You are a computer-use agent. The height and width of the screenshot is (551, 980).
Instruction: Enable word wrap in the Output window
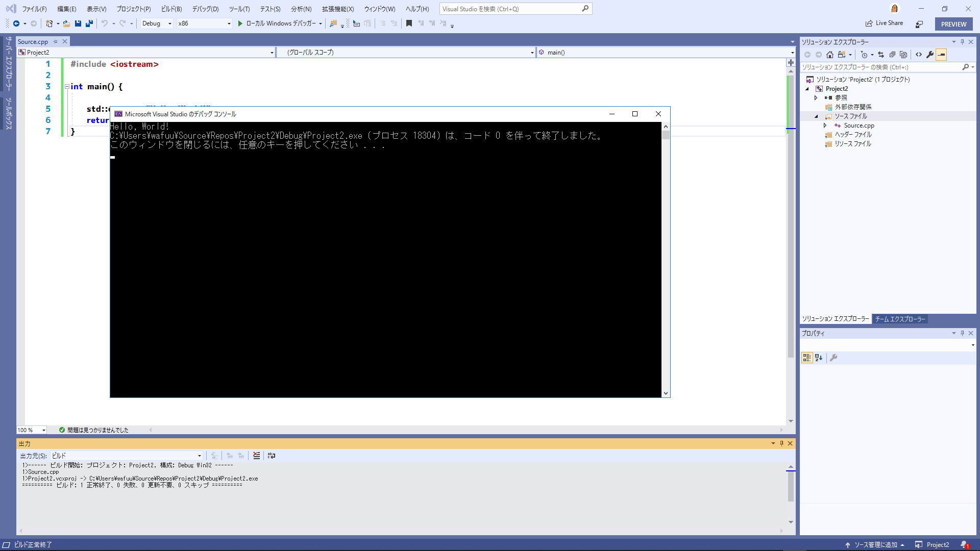pyautogui.click(x=271, y=456)
